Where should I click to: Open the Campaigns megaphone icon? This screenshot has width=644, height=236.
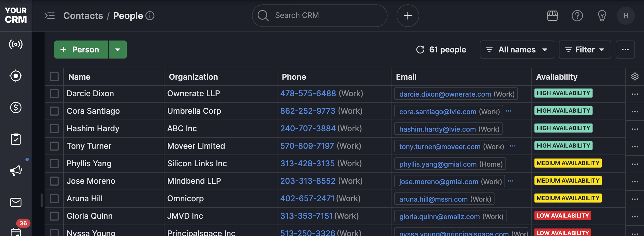point(16,171)
